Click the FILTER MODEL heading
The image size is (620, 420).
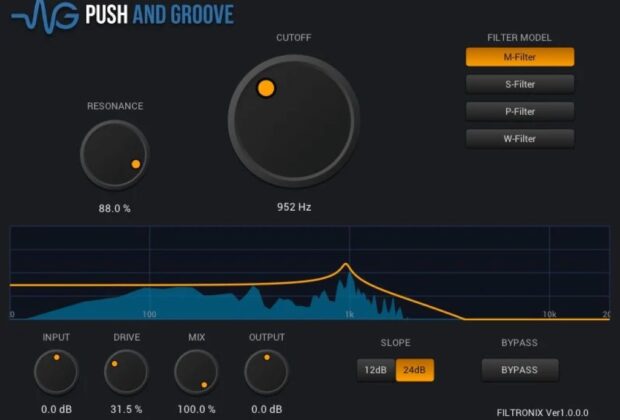(519, 38)
